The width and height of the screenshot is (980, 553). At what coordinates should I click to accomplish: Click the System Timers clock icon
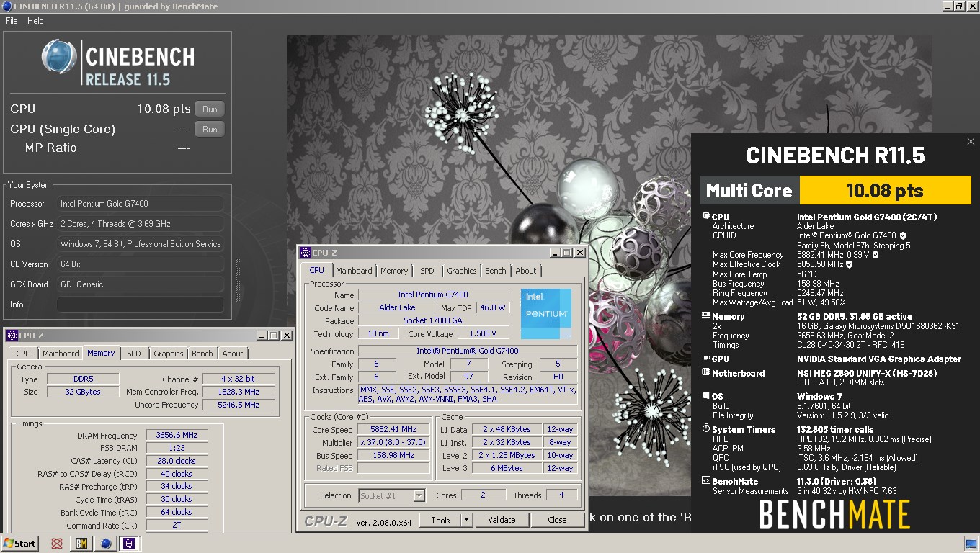705,429
